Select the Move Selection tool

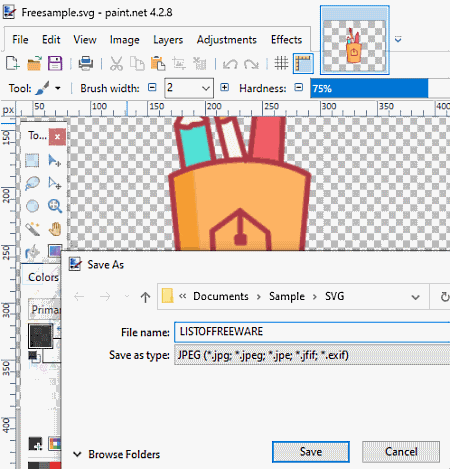pos(55,183)
